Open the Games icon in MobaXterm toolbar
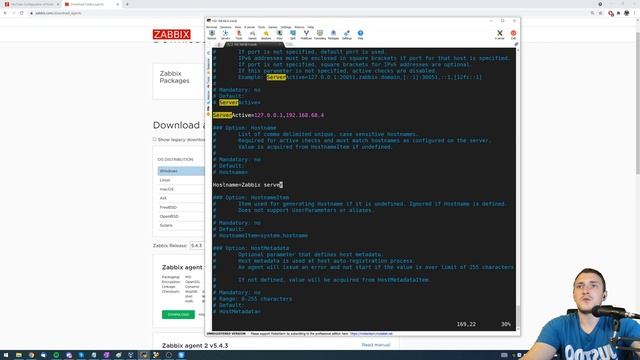 252,35
